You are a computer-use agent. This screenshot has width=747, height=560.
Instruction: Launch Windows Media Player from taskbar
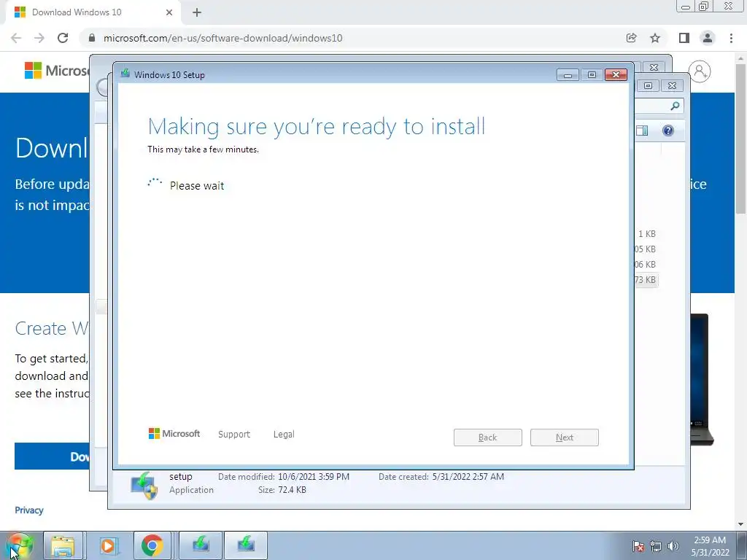click(x=108, y=545)
